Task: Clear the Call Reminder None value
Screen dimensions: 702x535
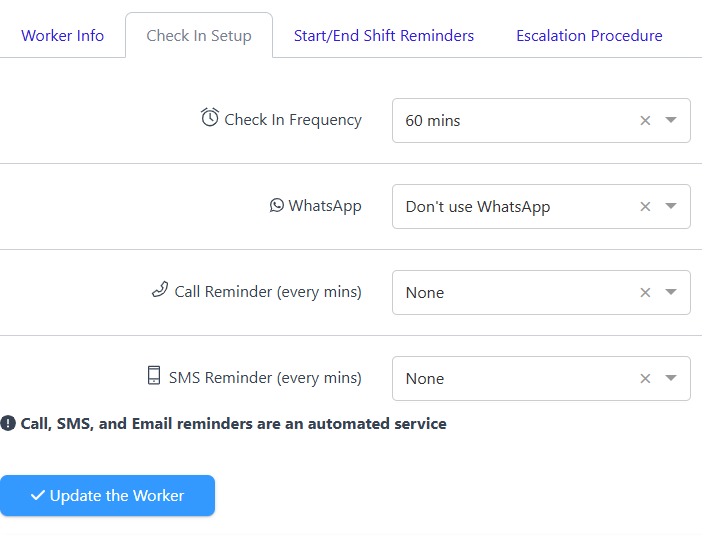Action: pos(645,292)
